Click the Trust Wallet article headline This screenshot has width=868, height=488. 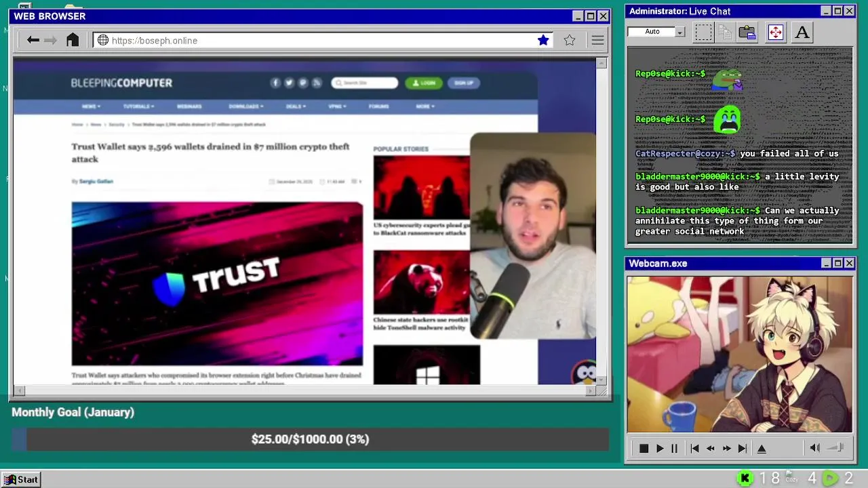pyautogui.click(x=211, y=152)
